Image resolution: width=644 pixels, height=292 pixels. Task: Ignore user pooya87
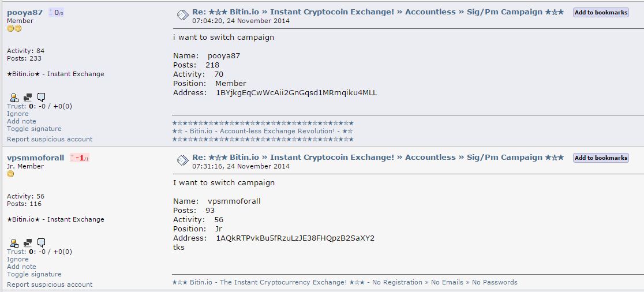point(18,114)
